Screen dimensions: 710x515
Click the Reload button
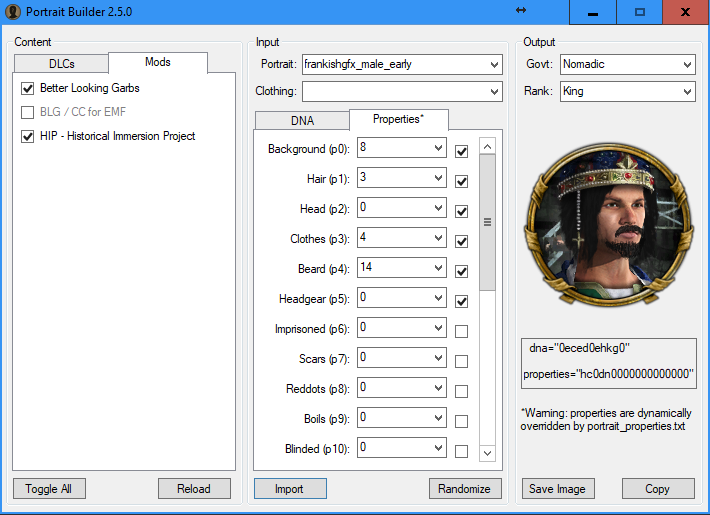[194, 489]
